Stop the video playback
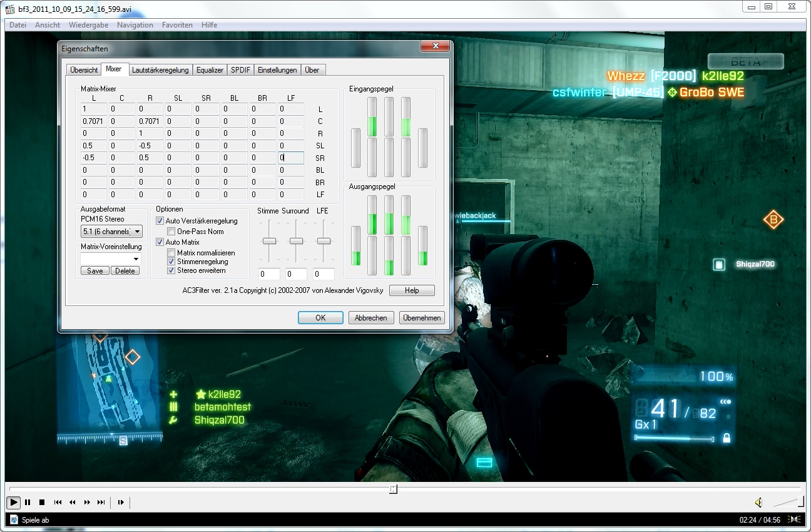 coord(42,502)
